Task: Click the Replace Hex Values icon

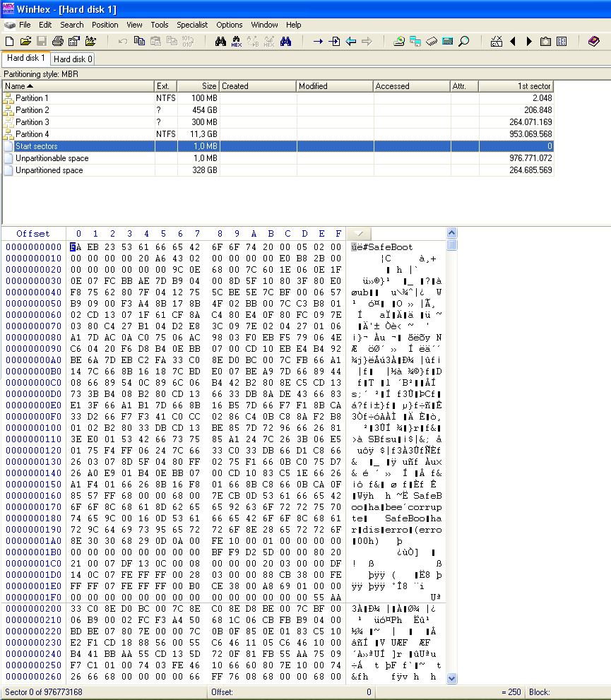Action: (x=269, y=42)
